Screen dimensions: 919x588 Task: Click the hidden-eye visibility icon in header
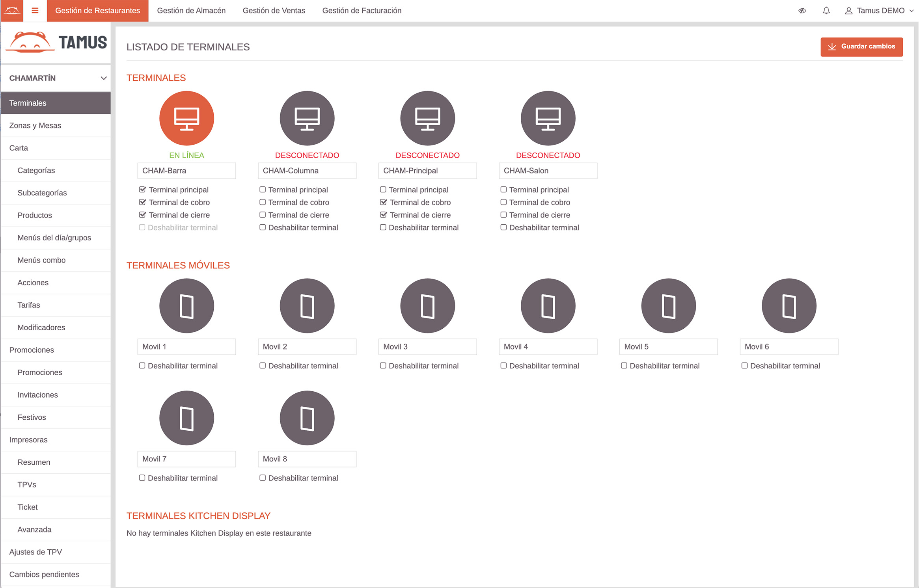tap(802, 11)
